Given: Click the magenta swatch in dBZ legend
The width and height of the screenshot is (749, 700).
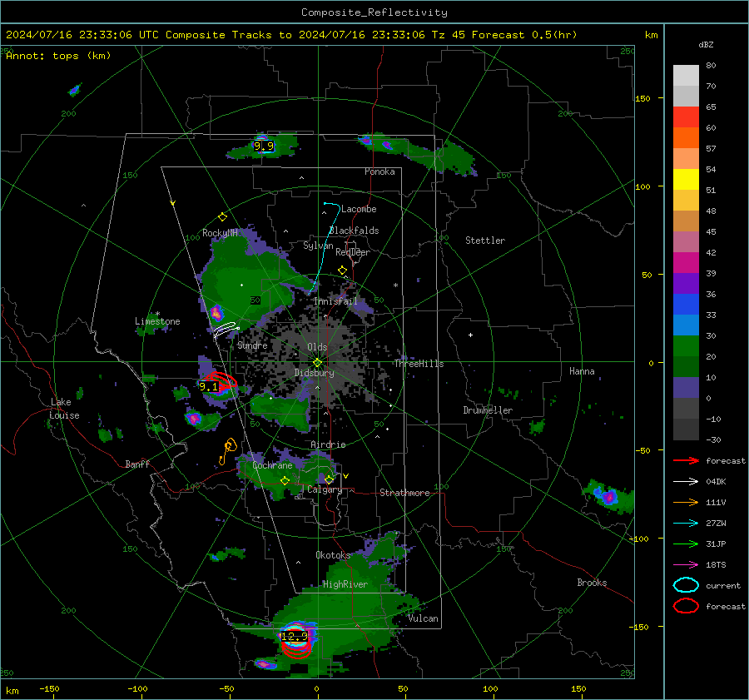Looking at the screenshot, I should click(686, 263).
